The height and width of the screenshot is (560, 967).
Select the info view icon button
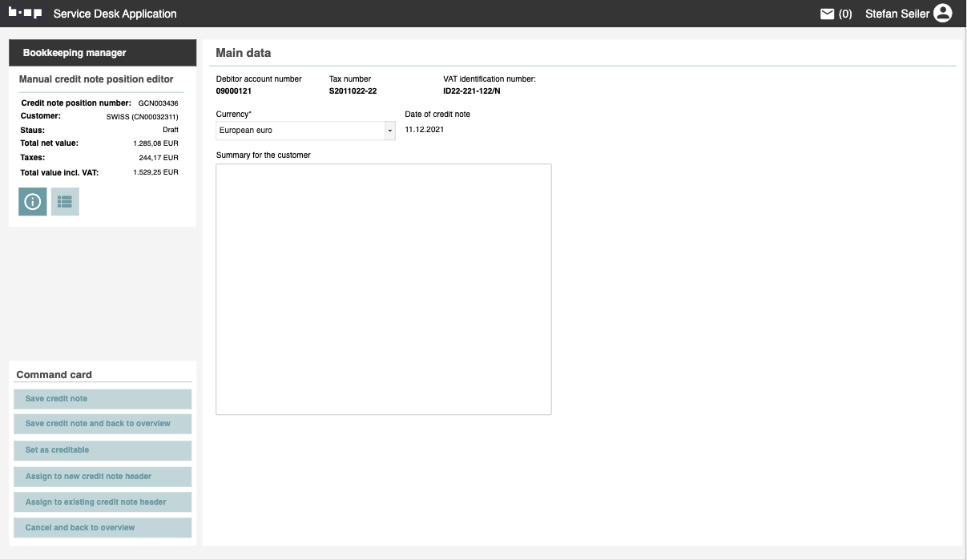click(x=33, y=202)
